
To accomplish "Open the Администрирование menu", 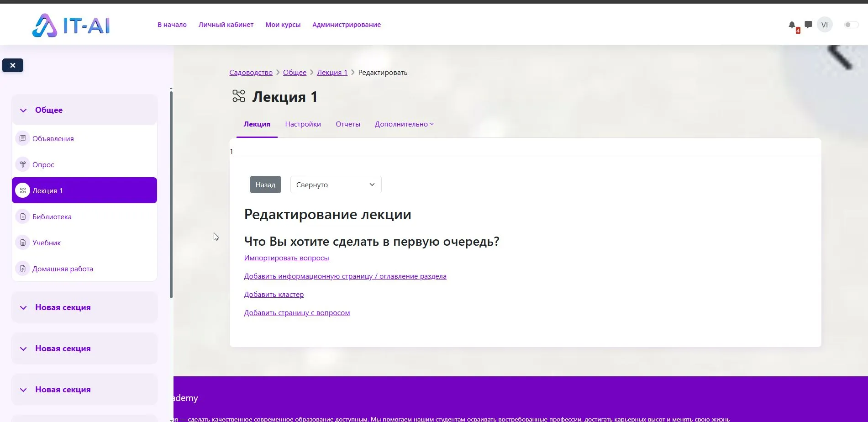I will (x=346, y=25).
